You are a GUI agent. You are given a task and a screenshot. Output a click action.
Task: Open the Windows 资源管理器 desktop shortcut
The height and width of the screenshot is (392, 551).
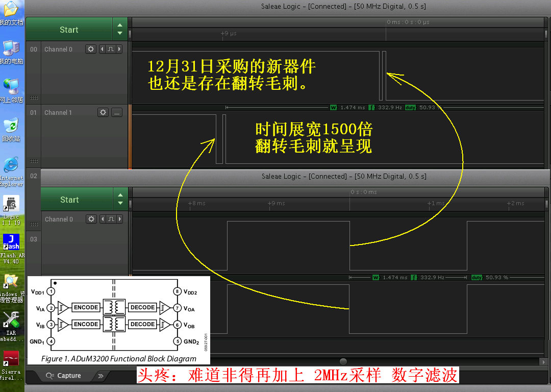pyautogui.click(x=12, y=288)
